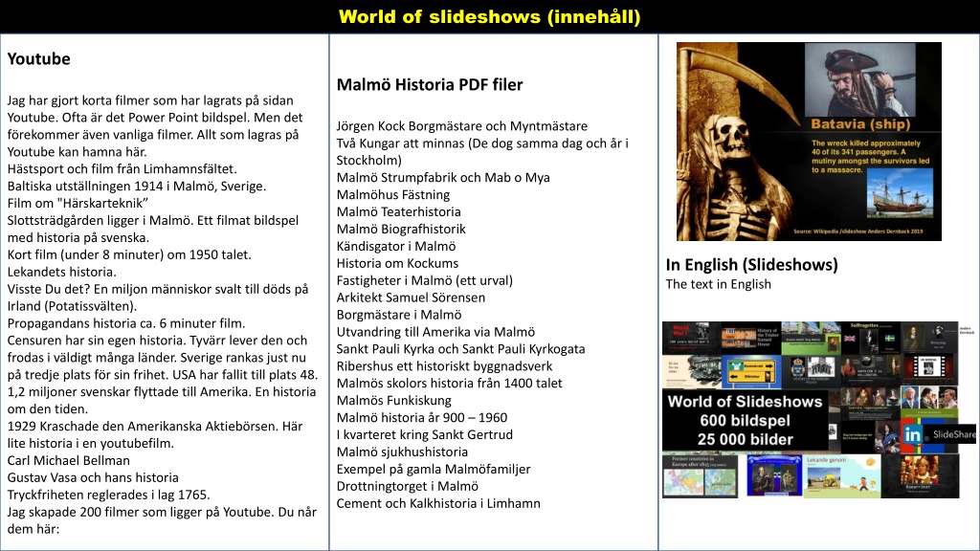Select 'Arkitekt Samuel Sörensen'

(x=411, y=298)
